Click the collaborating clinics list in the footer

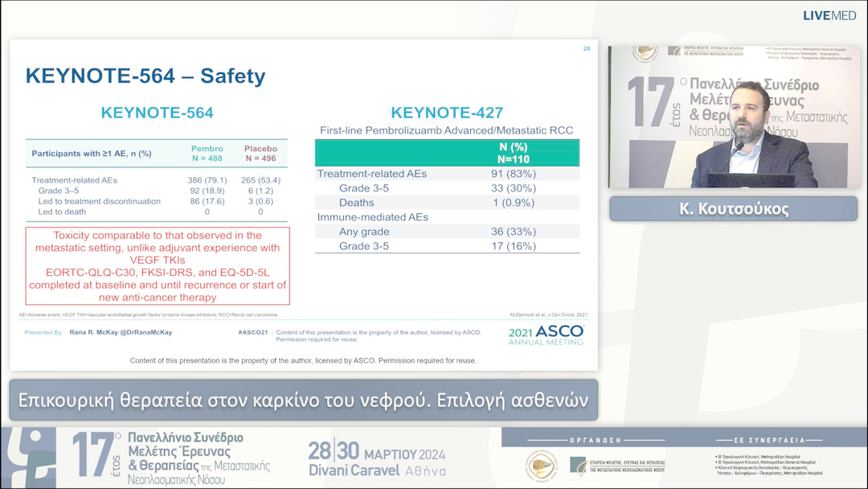pyautogui.click(x=769, y=465)
